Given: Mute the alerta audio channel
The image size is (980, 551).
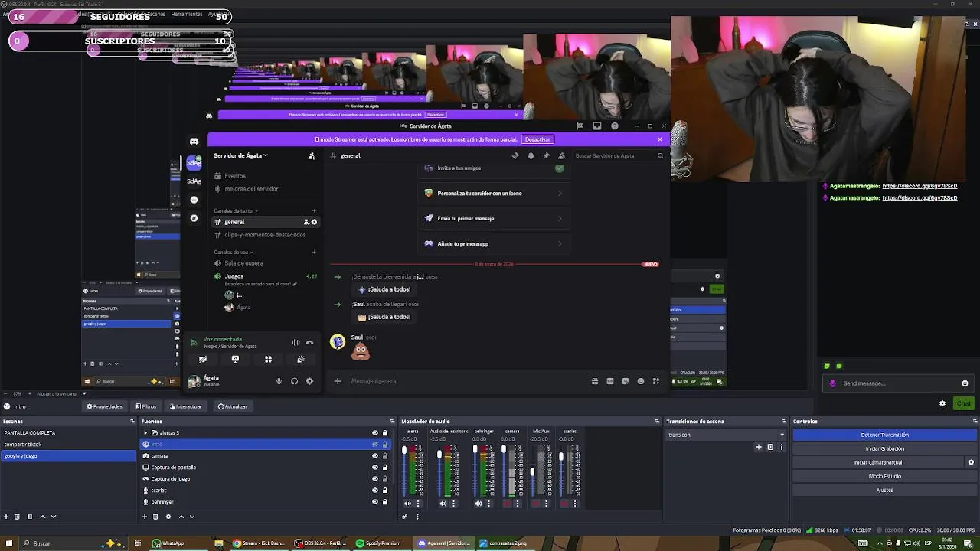Looking at the screenshot, I should pos(407,504).
